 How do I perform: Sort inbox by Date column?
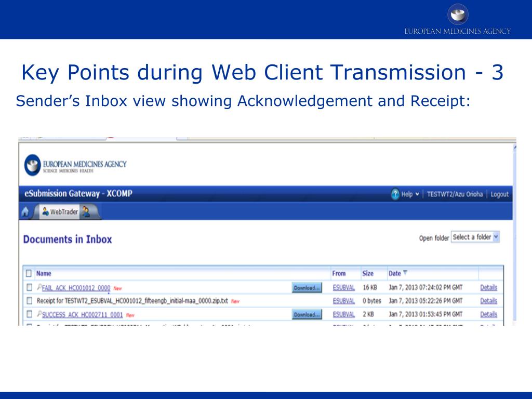click(395, 273)
